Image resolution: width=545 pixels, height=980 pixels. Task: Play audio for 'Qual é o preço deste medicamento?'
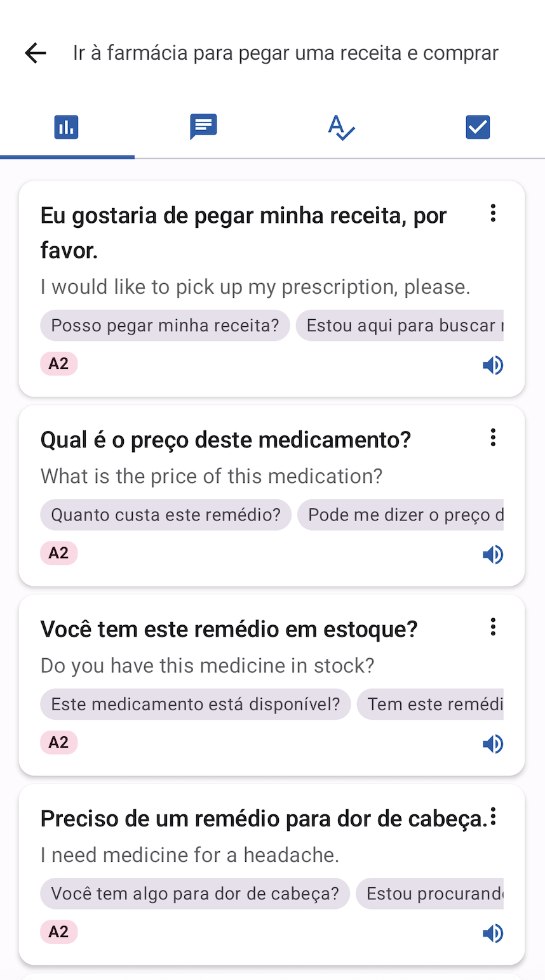click(x=493, y=555)
